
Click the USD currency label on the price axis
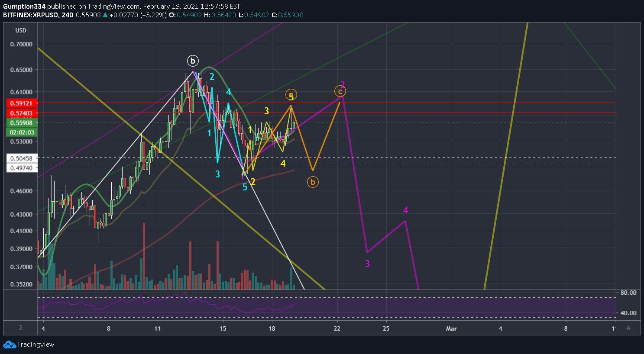21,30
